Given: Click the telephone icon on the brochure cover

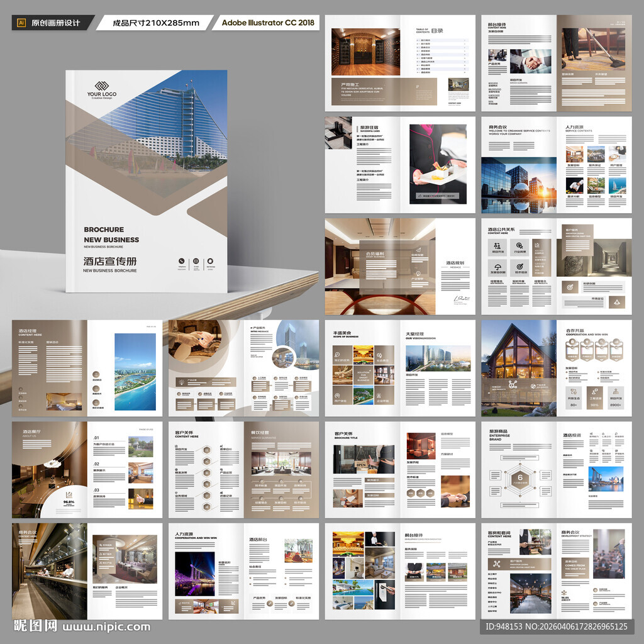Looking at the screenshot, I should pyautogui.click(x=182, y=261).
